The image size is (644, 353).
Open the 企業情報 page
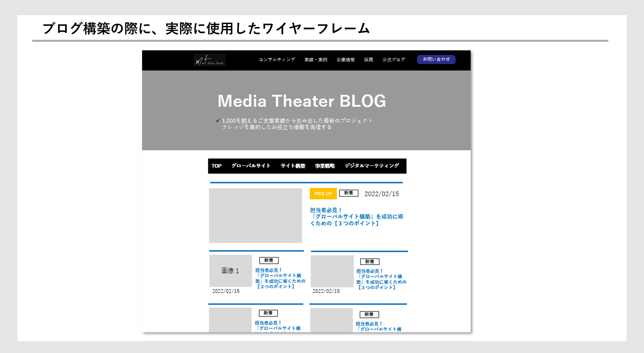345,60
